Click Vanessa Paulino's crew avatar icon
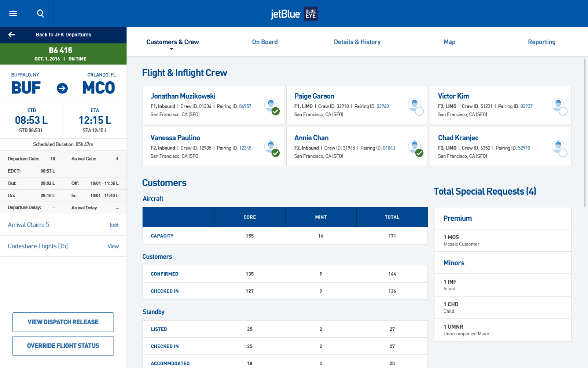This screenshot has height=368, width=588. coord(271,147)
